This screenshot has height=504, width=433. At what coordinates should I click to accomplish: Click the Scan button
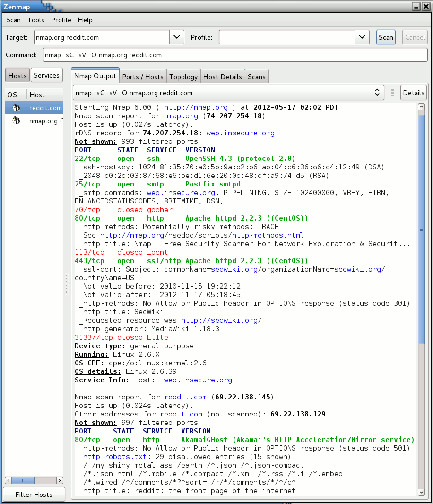(385, 37)
